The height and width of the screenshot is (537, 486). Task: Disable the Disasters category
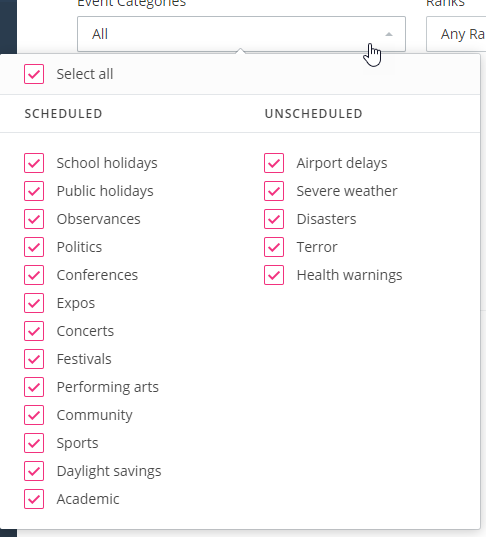coord(274,219)
